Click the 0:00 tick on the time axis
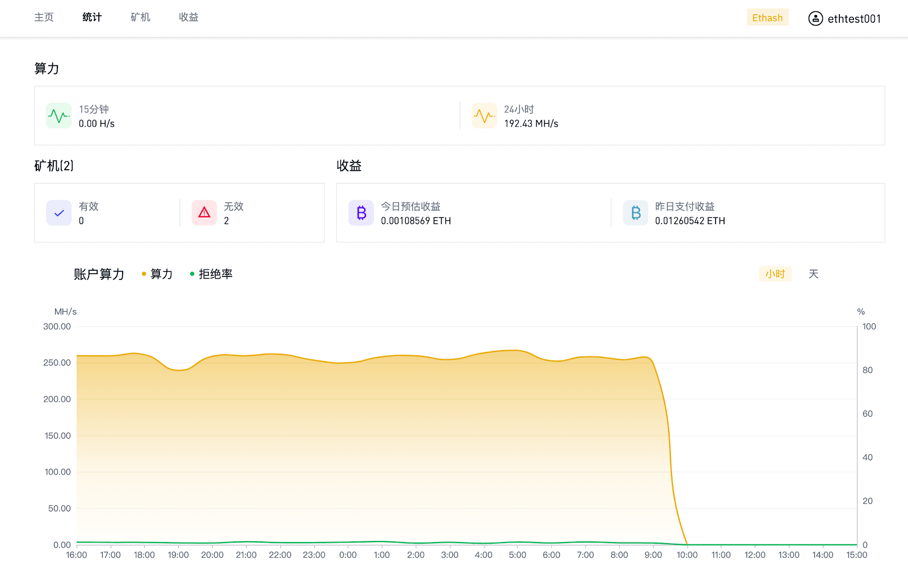 [348, 555]
